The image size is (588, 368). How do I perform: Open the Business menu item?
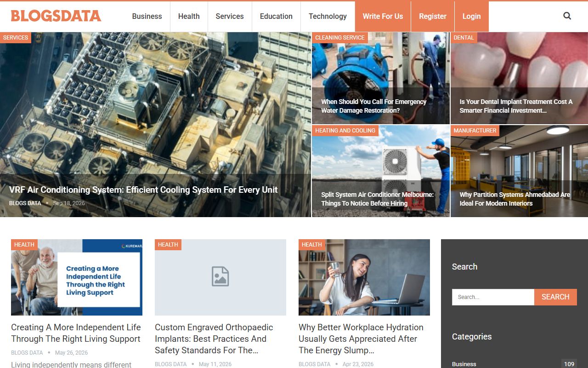(x=147, y=16)
